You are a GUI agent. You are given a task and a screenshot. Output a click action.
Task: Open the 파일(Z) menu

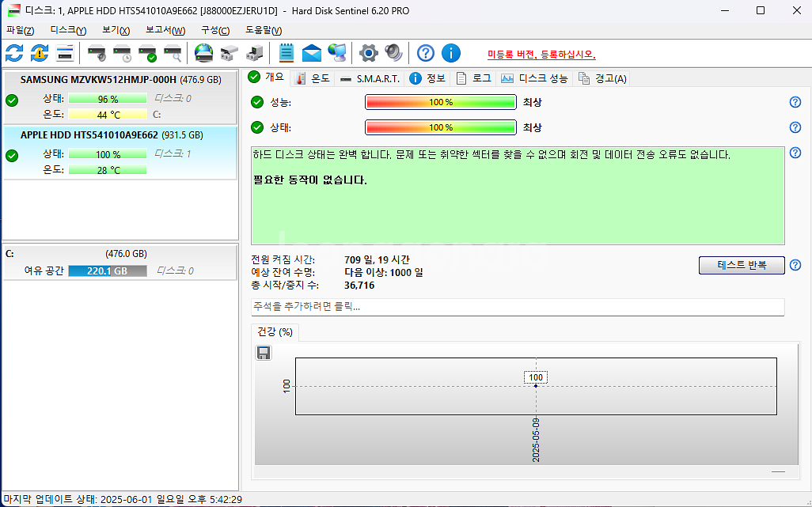point(21,31)
